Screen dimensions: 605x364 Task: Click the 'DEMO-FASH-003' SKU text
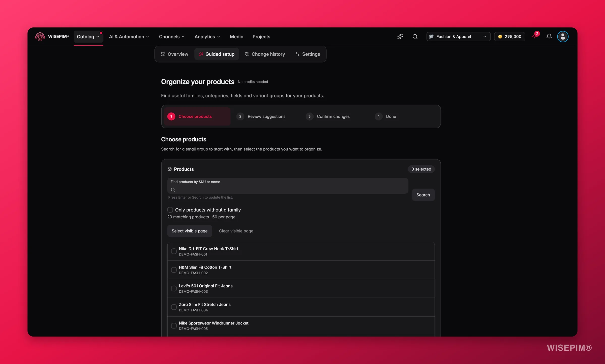pyautogui.click(x=193, y=291)
